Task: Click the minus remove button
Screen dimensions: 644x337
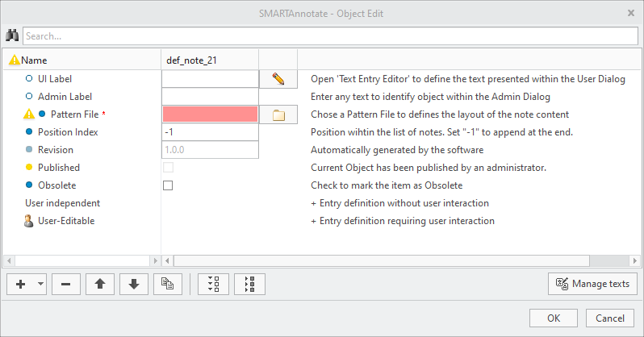Action: (65, 284)
